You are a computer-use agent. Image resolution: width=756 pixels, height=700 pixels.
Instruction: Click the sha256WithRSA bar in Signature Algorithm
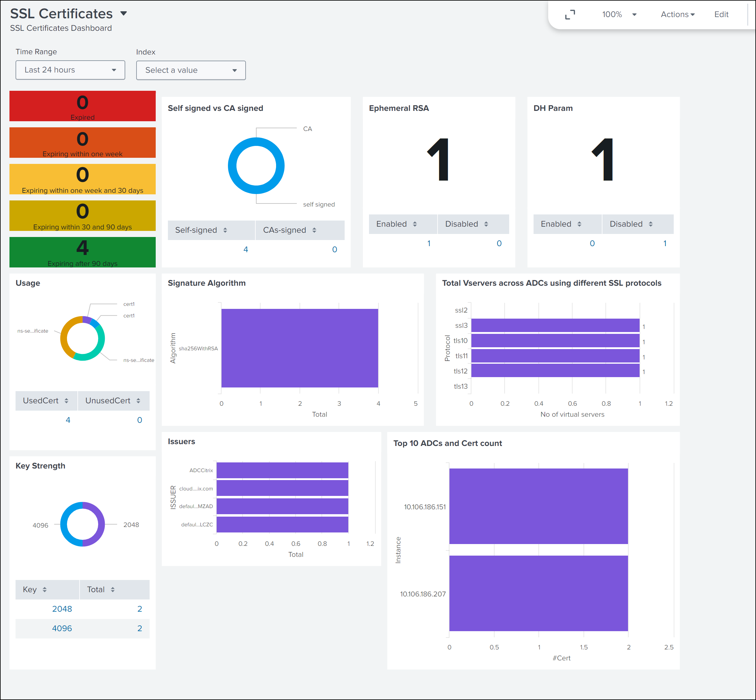tap(300, 348)
